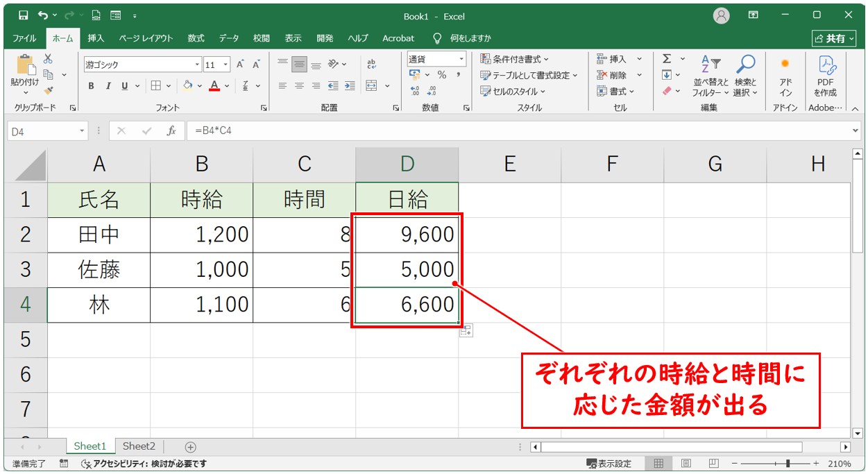The image size is (868, 474).
Task: Toggle middle align button
Action: click(299, 65)
